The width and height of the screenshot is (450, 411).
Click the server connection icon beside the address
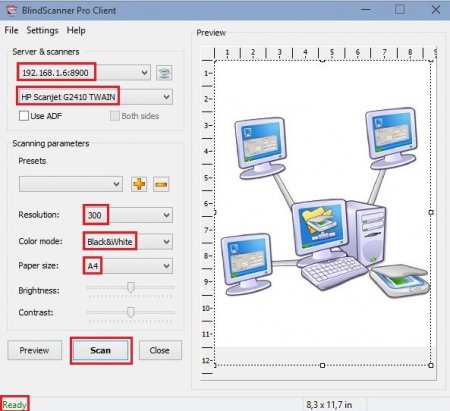(x=164, y=73)
